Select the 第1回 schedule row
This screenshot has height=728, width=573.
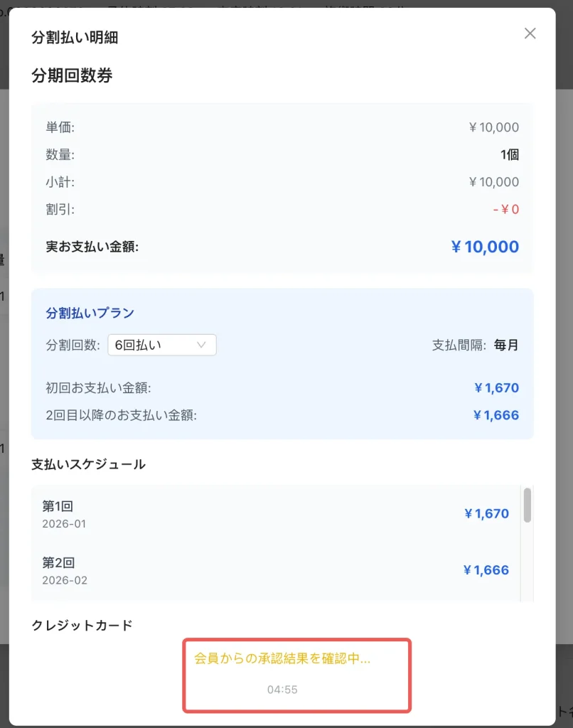point(276,514)
